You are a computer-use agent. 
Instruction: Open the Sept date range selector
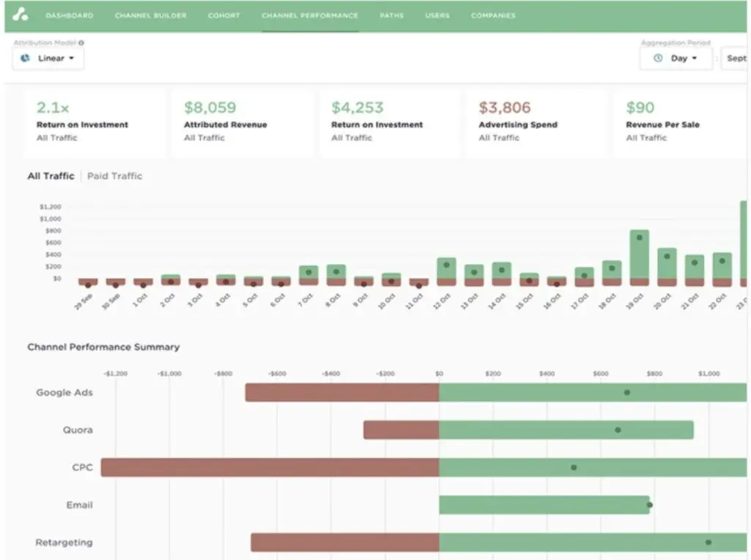tap(734, 59)
